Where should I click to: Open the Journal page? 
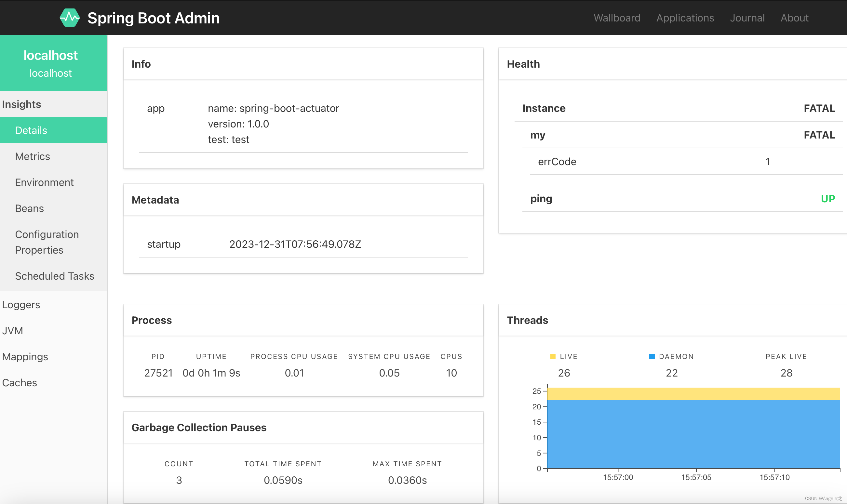tap(747, 18)
